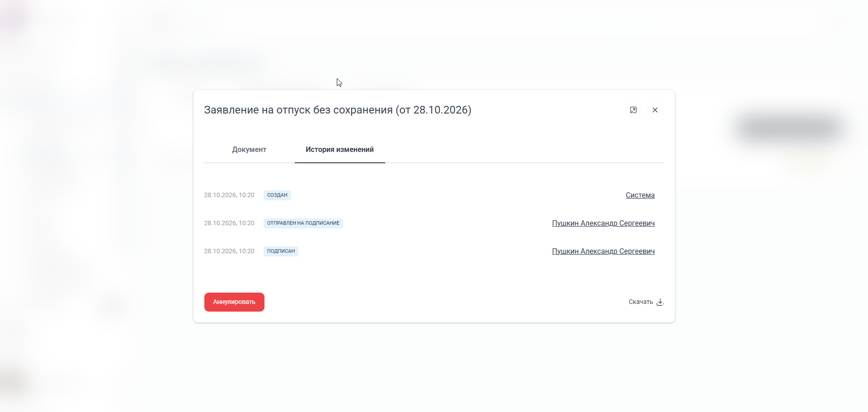Open the document in expanded view icon
Screen dimensions: 868x412
click(x=633, y=110)
